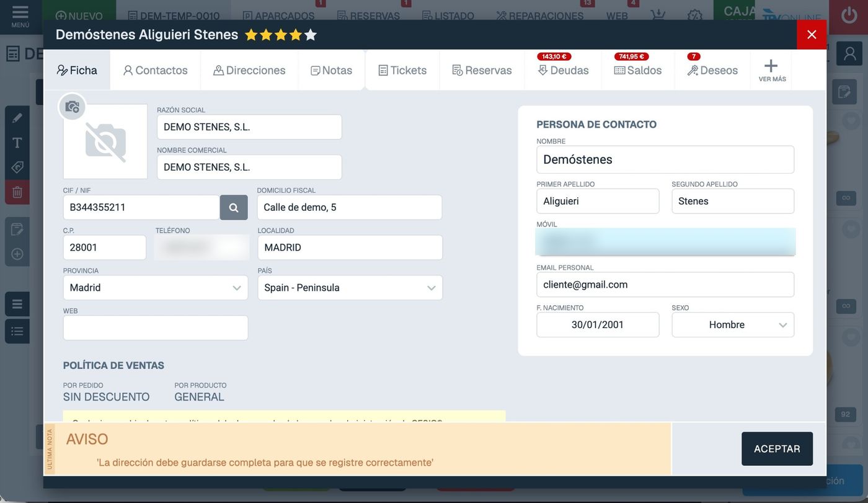
Task: Select the pencil edit tool in sidebar
Action: (17, 118)
